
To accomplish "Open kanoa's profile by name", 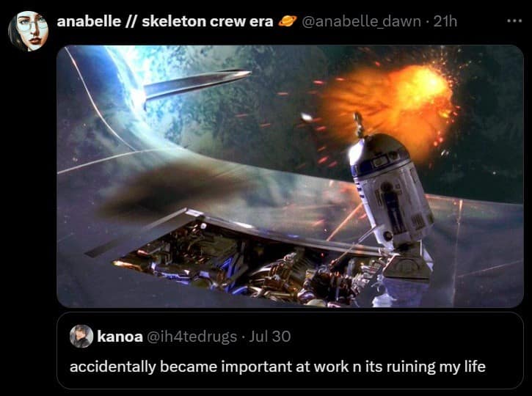I will click(x=120, y=337).
